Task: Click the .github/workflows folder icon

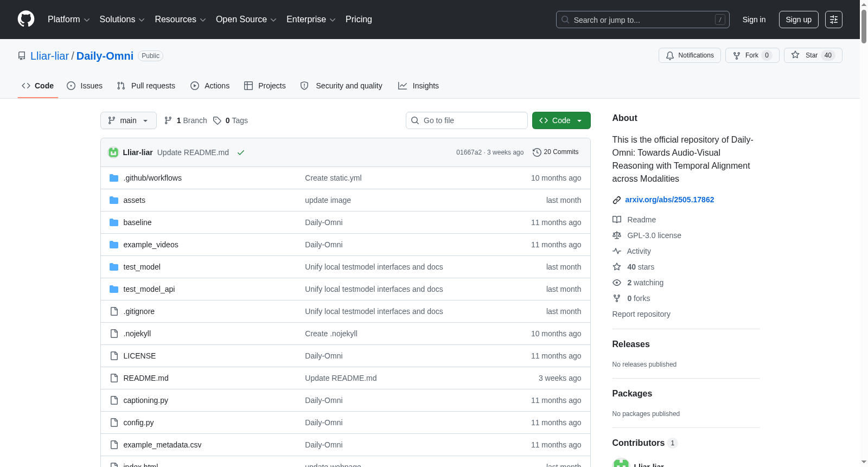Action: [x=114, y=178]
